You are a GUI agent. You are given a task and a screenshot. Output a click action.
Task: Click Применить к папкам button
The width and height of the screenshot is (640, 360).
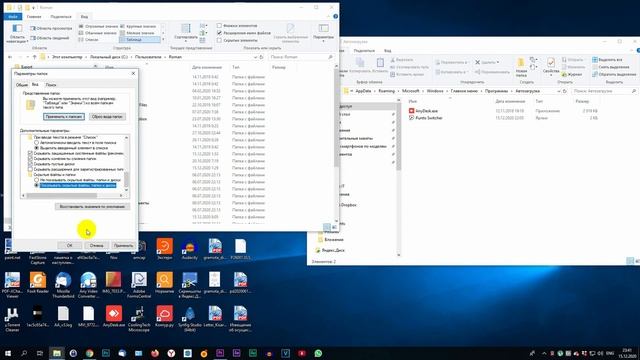tap(64, 117)
